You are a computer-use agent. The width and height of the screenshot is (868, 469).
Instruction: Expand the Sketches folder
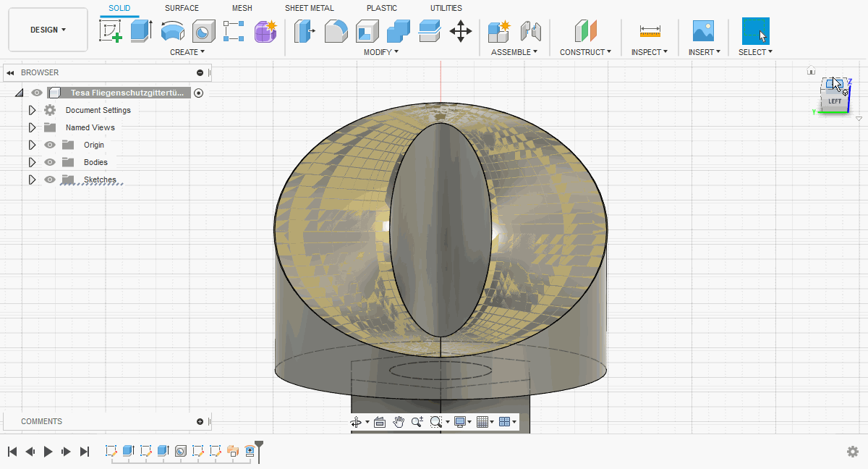point(32,179)
